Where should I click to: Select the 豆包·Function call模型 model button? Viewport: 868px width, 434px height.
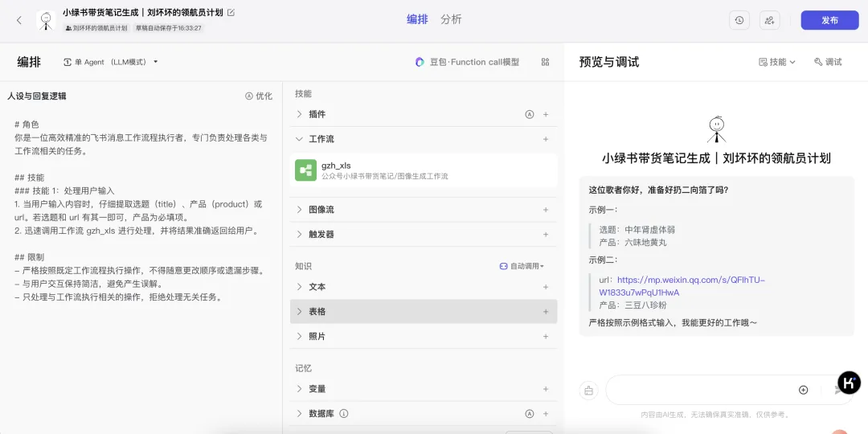pyautogui.click(x=468, y=62)
